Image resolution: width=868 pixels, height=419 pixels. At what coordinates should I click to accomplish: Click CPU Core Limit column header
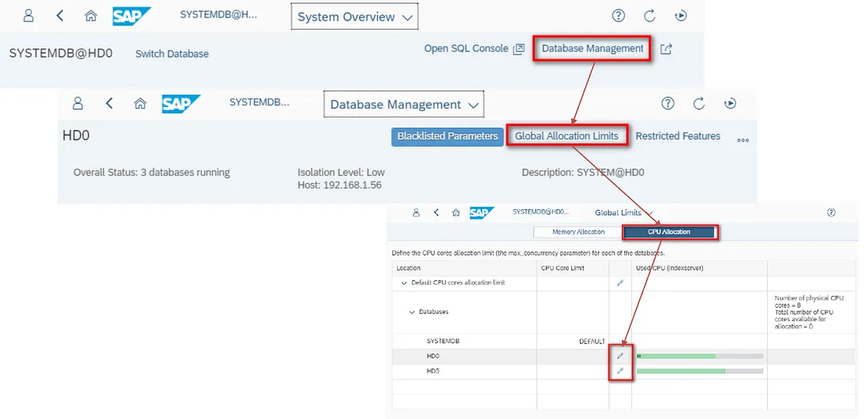[x=563, y=268]
